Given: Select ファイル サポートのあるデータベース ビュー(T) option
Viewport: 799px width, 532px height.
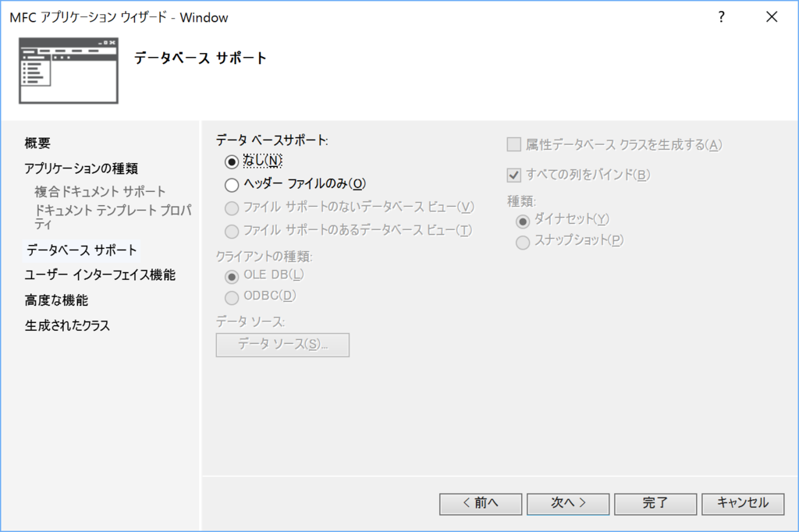Looking at the screenshot, I should 231,232.
